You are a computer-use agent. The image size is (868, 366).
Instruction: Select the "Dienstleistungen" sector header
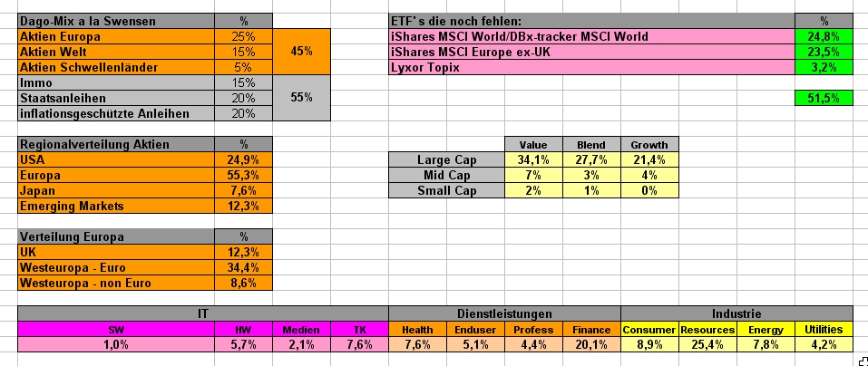point(504,313)
